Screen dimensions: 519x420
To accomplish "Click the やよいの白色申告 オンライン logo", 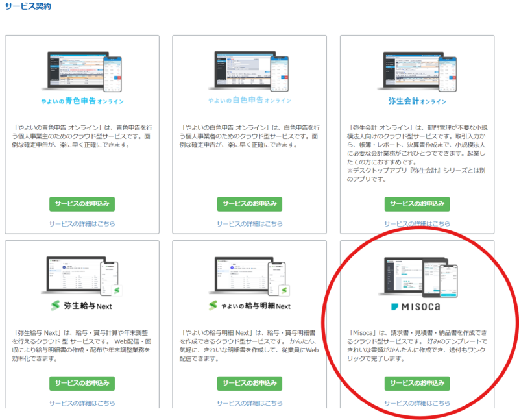I will pos(249,101).
